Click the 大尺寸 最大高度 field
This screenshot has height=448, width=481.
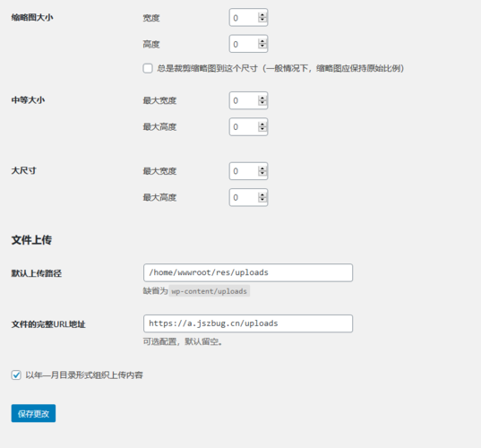[248, 197]
